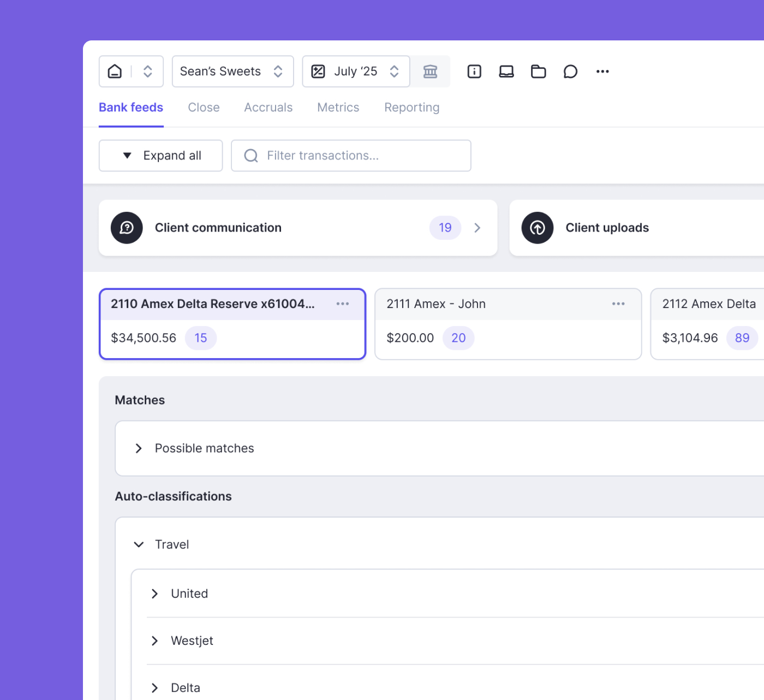Click the Client communication chevron arrow
This screenshot has width=764, height=700.
pos(477,228)
